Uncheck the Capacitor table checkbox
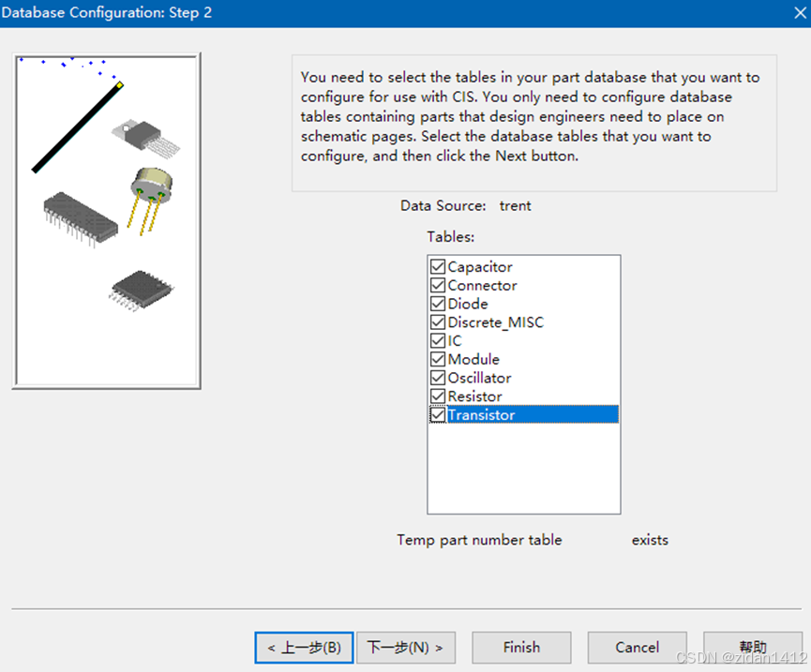This screenshot has height=672, width=811. click(438, 267)
